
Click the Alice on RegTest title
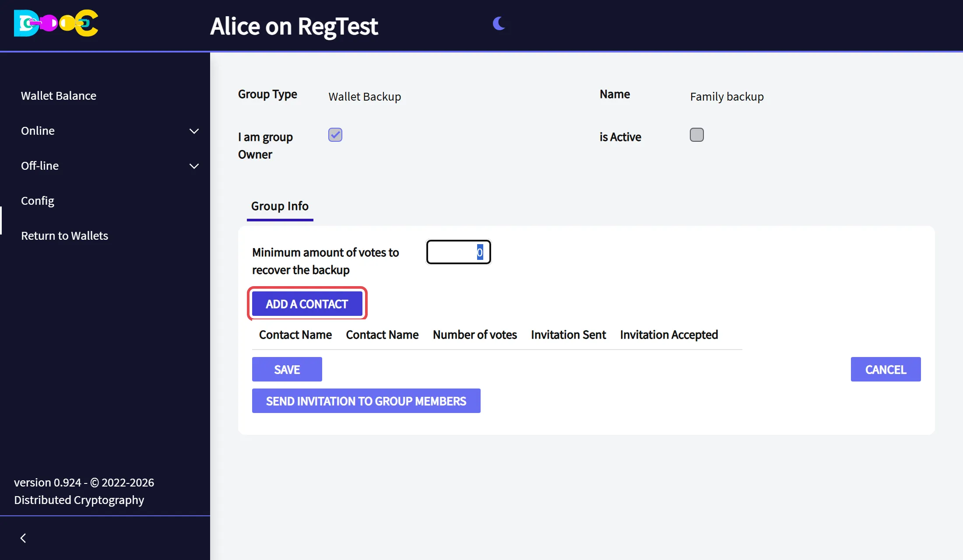tap(294, 26)
